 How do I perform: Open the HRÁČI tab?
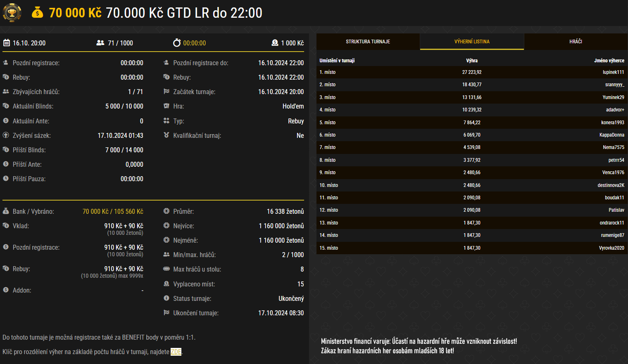(576, 42)
